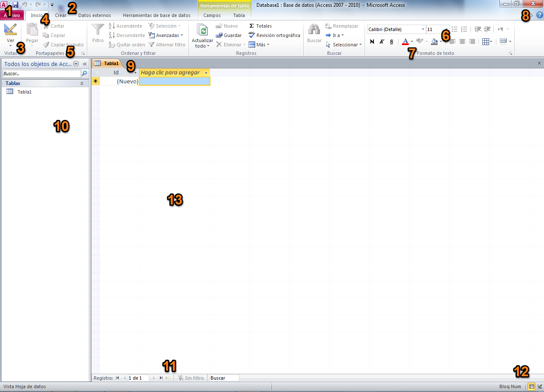The image size is (544, 392).
Task: Run Revisión ortográfica spell check
Action: pyautogui.click(x=274, y=35)
